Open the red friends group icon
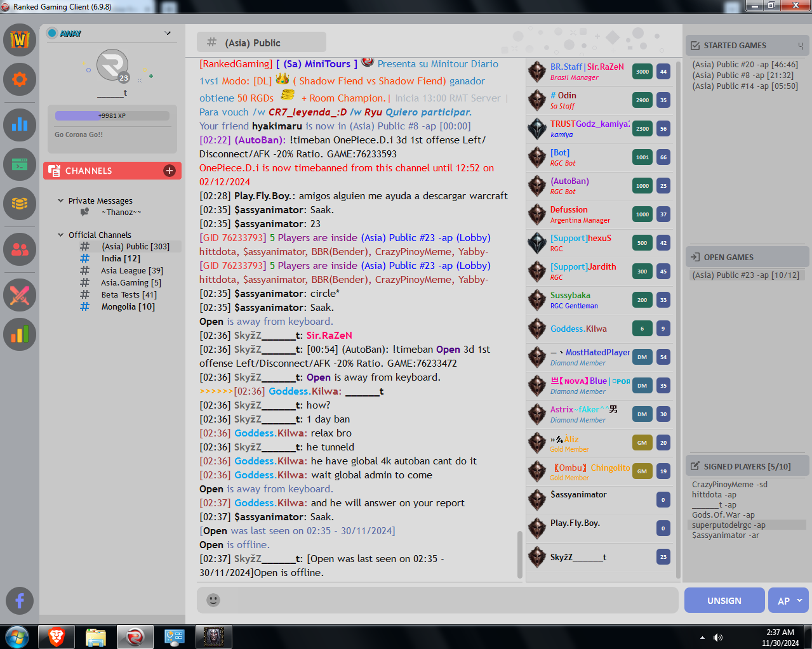Image resolution: width=812 pixels, height=649 pixels. tap(20, 249)
